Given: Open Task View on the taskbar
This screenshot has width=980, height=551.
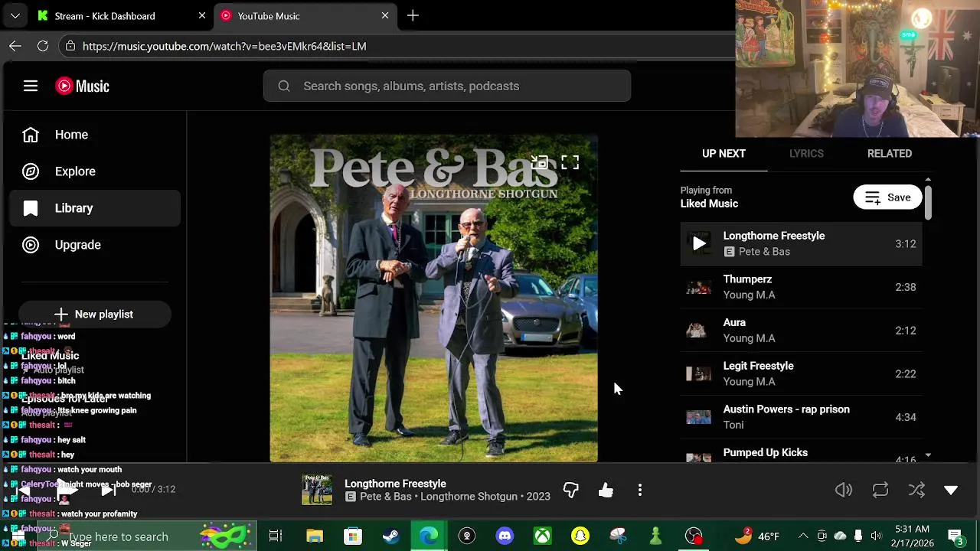Looking at the screenshot, I should 276,536.
